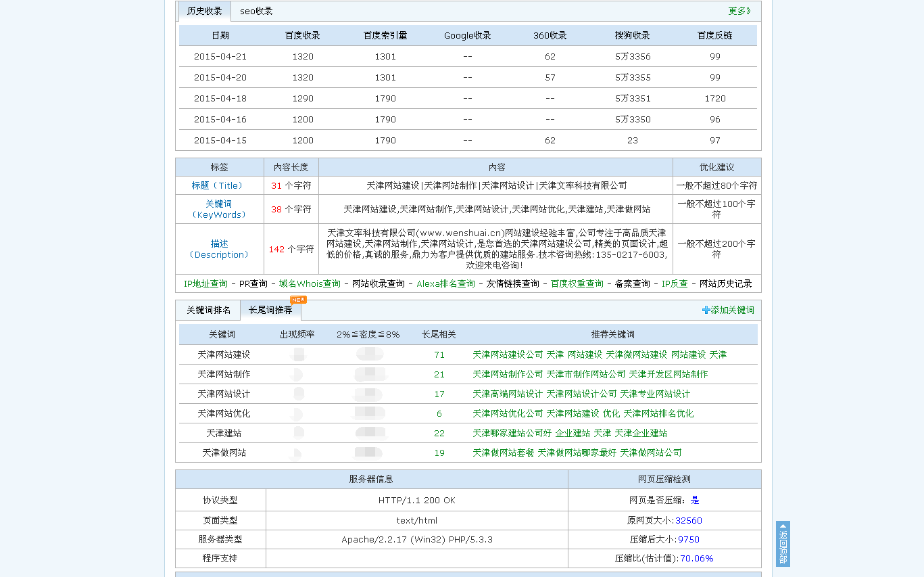Switch to the 关键词排名 tab
Screen dimensions: 924x577
[208, 310]
